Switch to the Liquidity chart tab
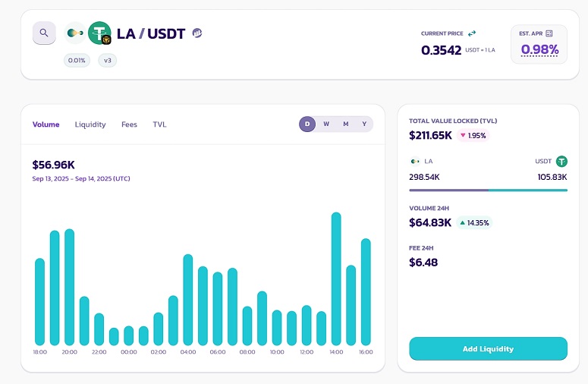This screenshot has height=384, width=588. 90,124
